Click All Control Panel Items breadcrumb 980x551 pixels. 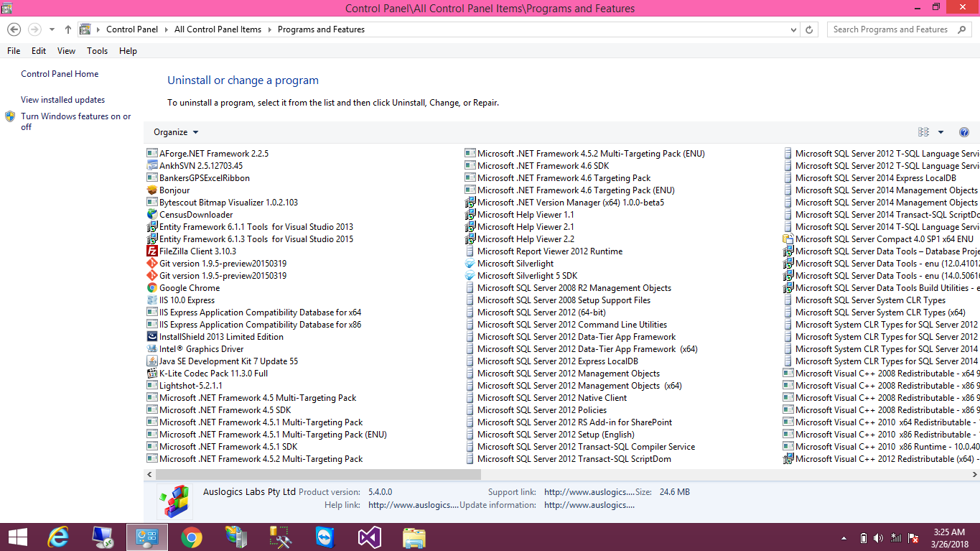click(x=218, y=29)
